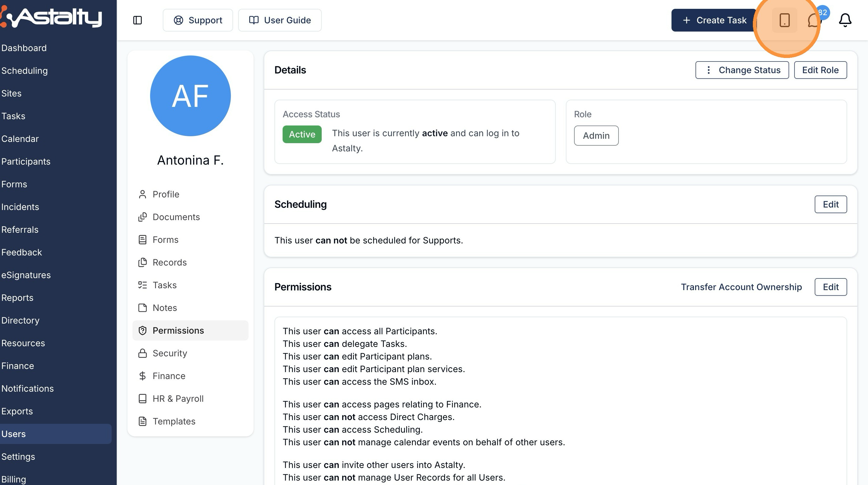Screen dimensions: 868x485
Task: Switch to the Records tab
Action: click(x=191, y=262)
